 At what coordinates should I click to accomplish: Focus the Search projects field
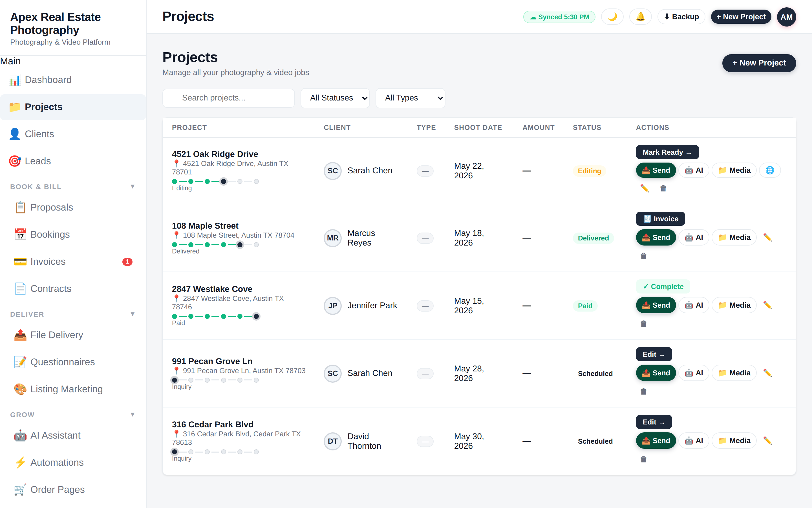click(x=228, y=98)
